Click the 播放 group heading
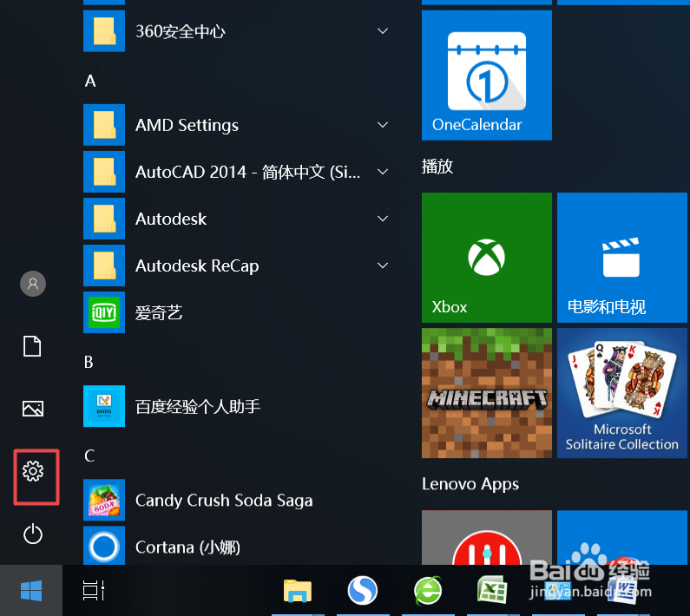 click(x=437, y=167)
